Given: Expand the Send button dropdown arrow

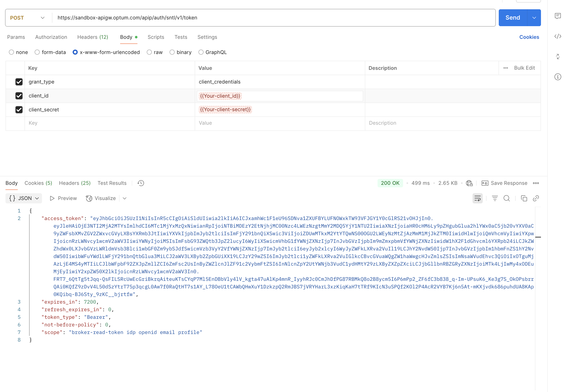Looking at the screenshot, I should (534, 18).
